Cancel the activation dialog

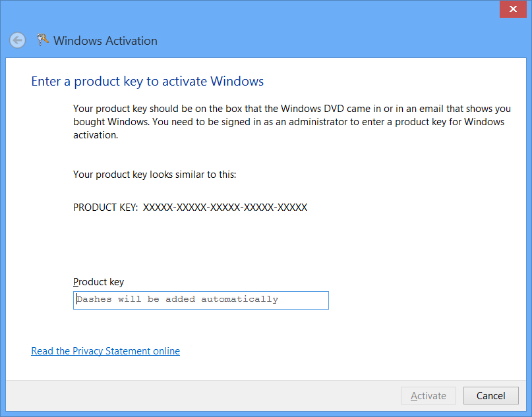491,396
